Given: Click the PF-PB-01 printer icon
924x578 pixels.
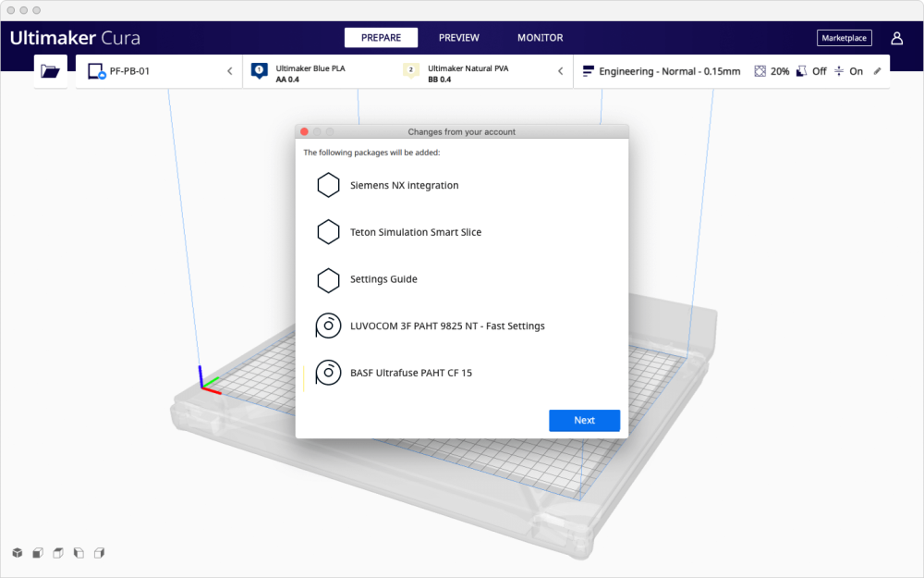Looking at the screenshot, I should 96,71.
